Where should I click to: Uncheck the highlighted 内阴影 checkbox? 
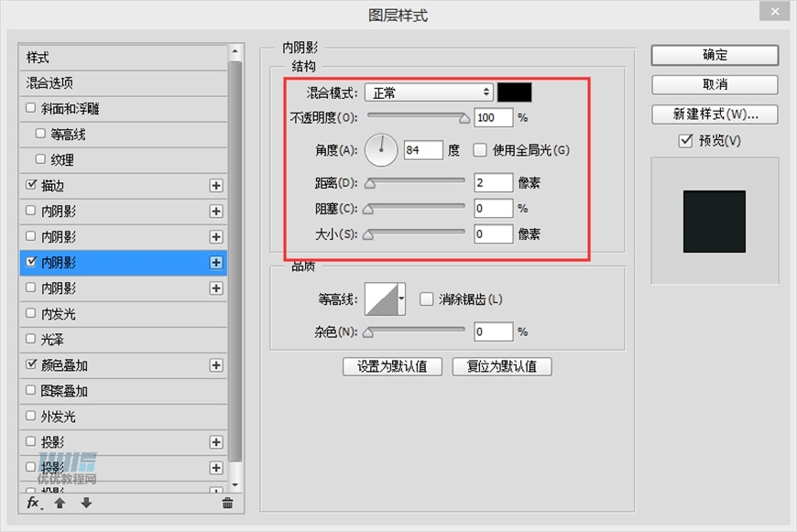click(x=31, y=262)
